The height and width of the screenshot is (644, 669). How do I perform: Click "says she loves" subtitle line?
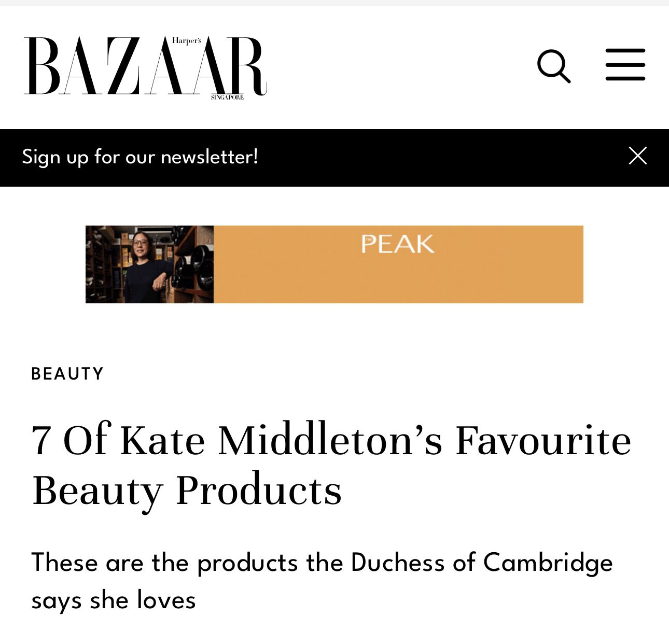pos(114,600)
